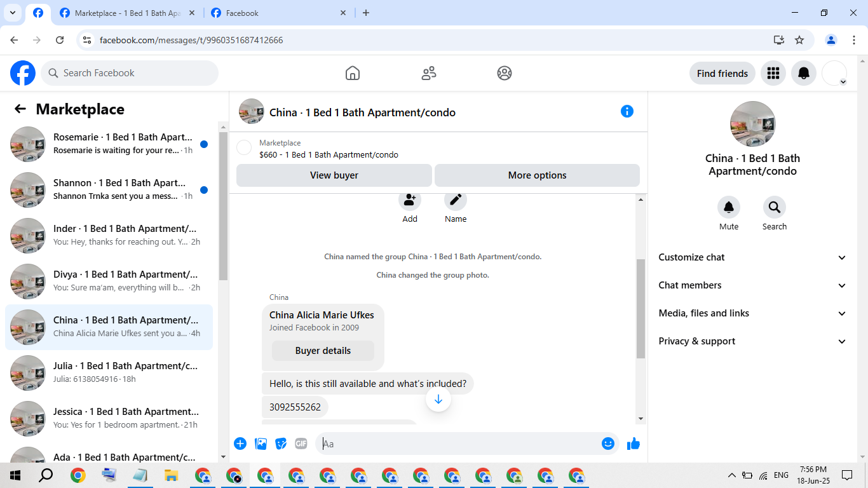Choose a sticker from the composer
The image size is (868, 488).
pyautogui.click(x=281, y=444)
